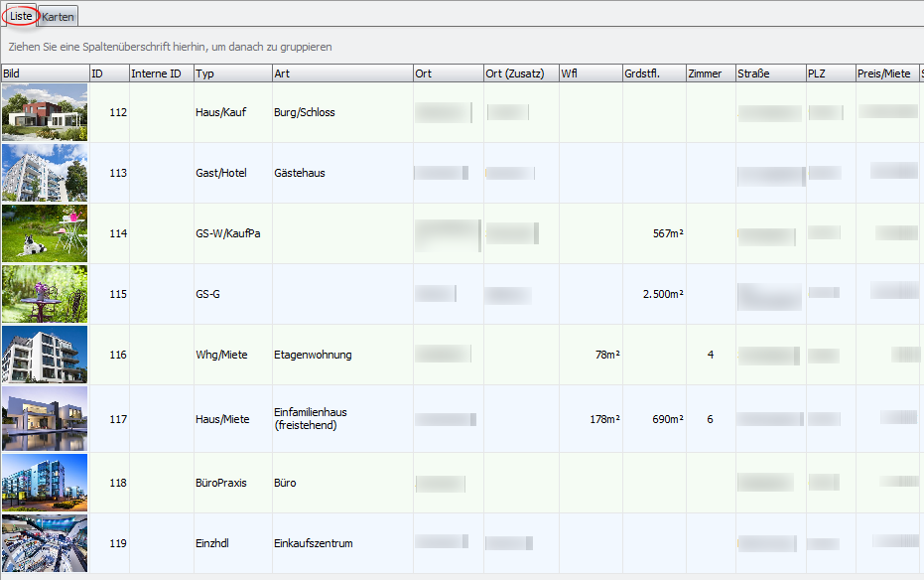Select ID cell 116
The height and width of the screenshot is (580, 924).
(x=109, y=355)
